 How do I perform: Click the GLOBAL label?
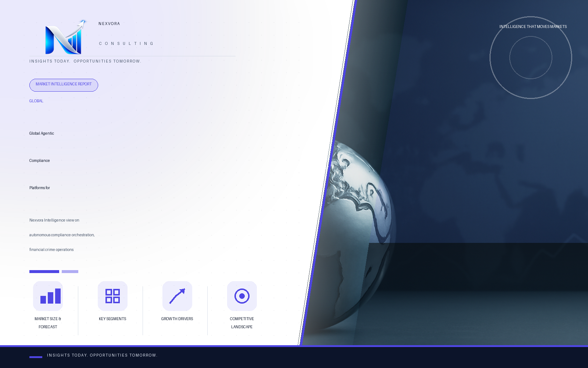click(36, 101)
